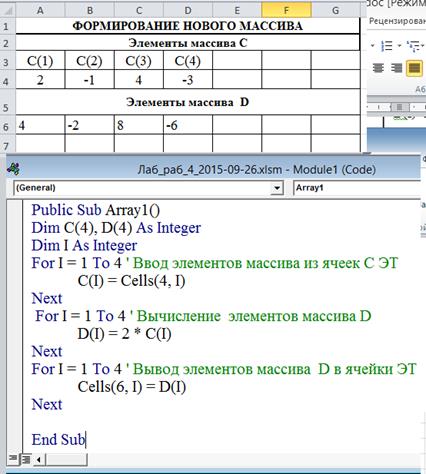426x474 pixels.
Task: Open the Array1 procedure combo box
Action: [x=357, y=188]
